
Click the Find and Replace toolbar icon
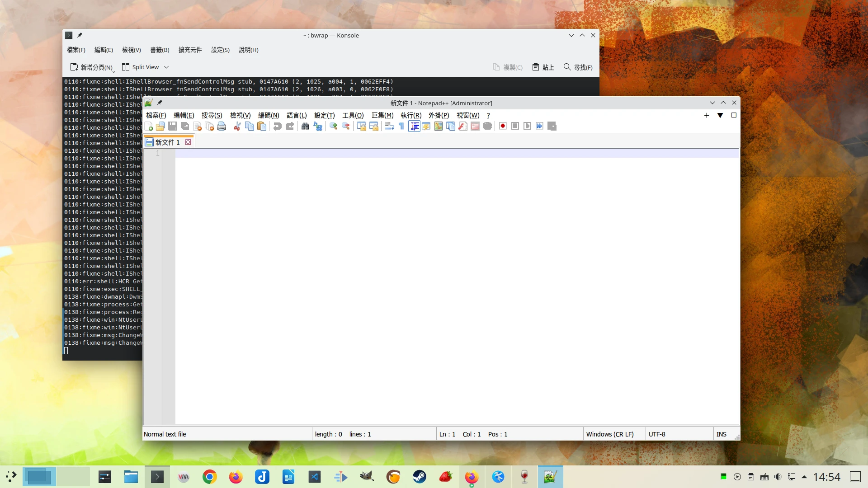[318, 126]
